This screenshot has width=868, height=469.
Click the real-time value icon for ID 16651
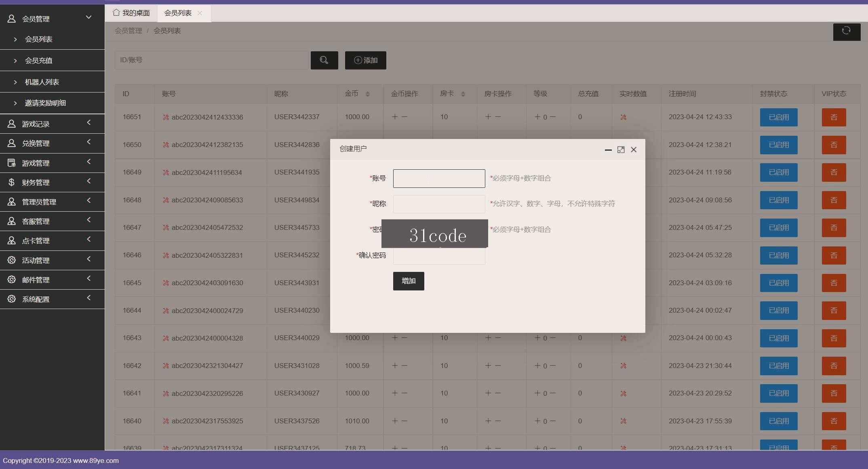pos(624,117)
